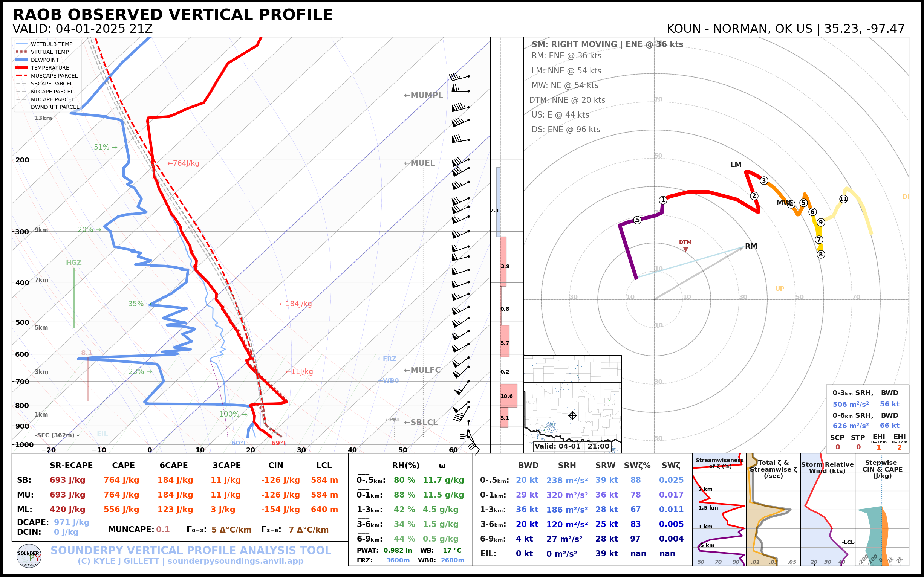Click the LM storm motion label
The width and height of the screenshot is (924, 577).
point(735,165)
